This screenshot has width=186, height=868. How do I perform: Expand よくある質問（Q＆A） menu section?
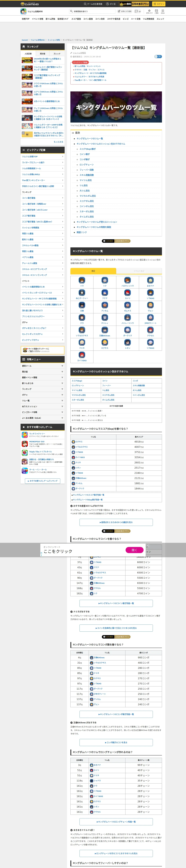(43, 418)
